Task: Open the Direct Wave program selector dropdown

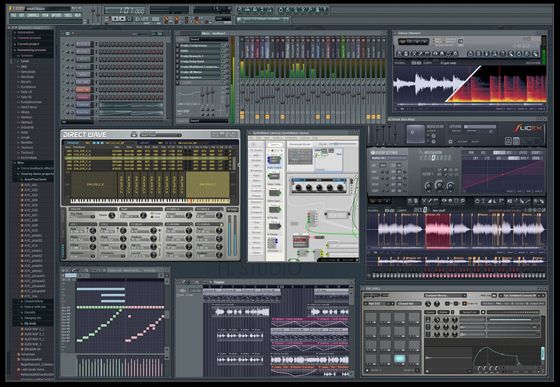Action: pyautogui.click(x=160, y=135)
